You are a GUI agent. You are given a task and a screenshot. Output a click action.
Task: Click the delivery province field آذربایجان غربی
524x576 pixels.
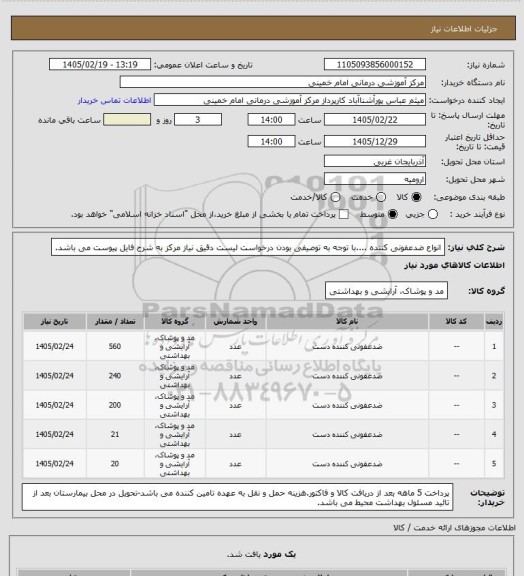375,161
